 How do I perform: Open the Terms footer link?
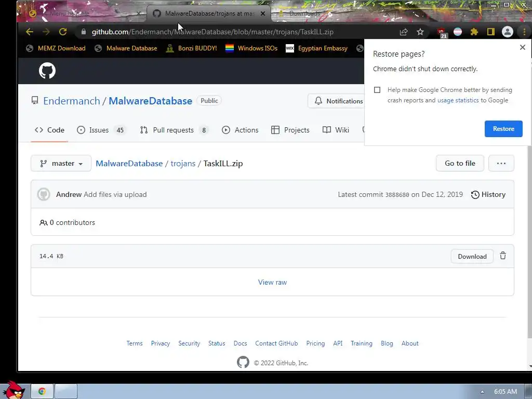(135, 343)
